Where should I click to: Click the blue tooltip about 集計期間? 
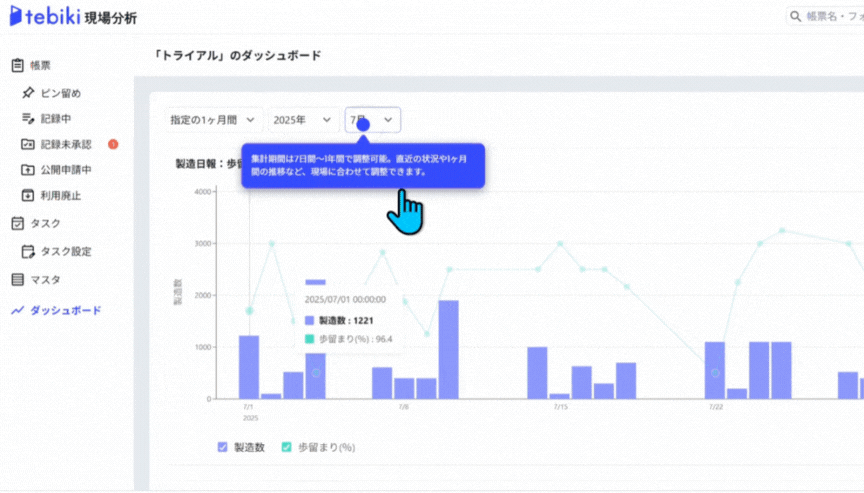point(362,165)
